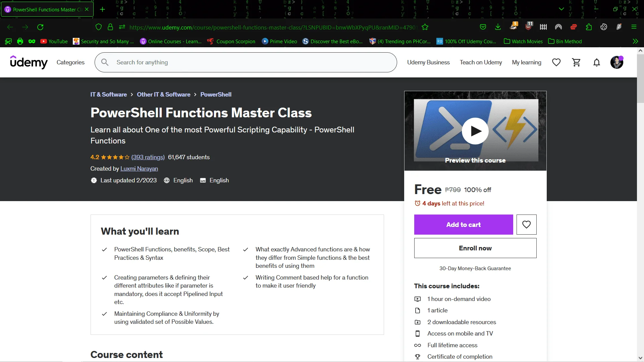Close the PowerShell Functions Master Class tab
The height and width of the screenshot is (362, 644).
87,9
